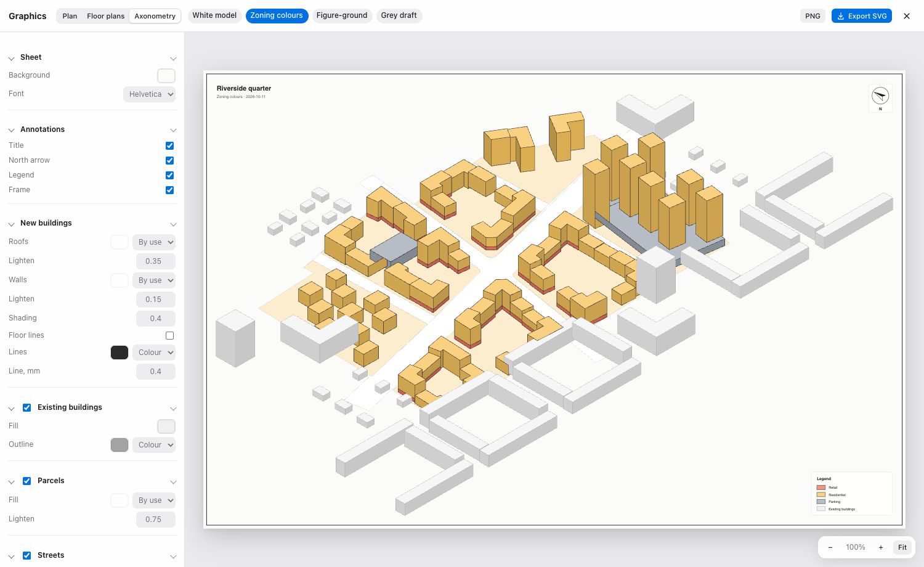924x567 pixels.
Task: Click the Fit zoom button
Action: pos(902,547)
